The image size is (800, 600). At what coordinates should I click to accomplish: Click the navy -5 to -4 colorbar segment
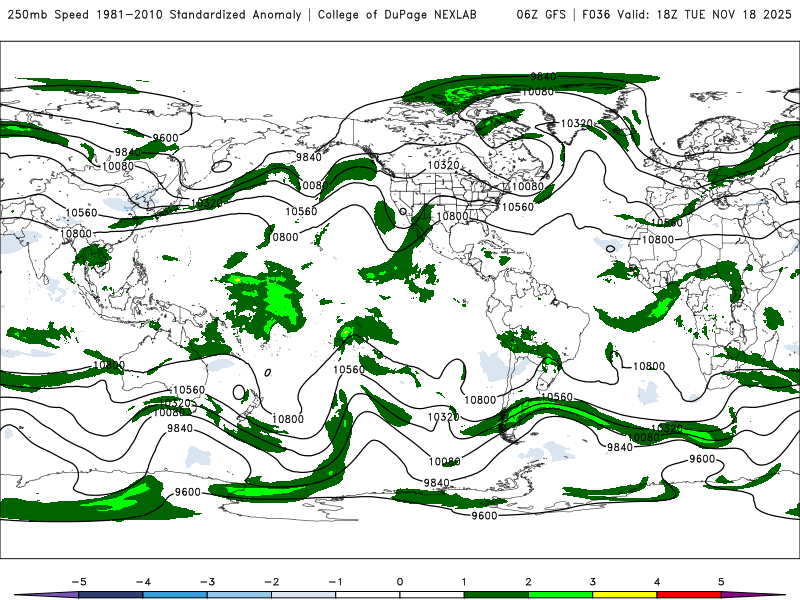pos(111,595)
